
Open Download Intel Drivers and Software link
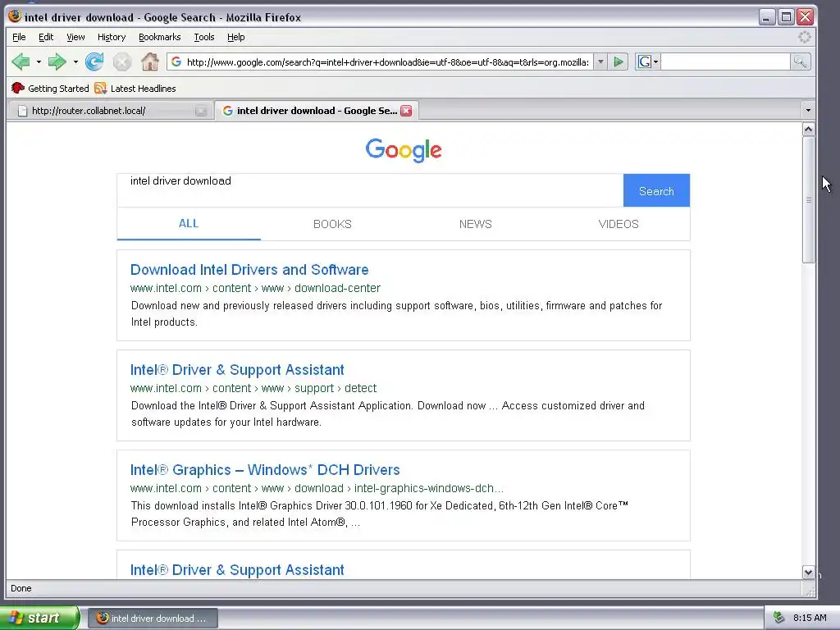click(249, 269)
